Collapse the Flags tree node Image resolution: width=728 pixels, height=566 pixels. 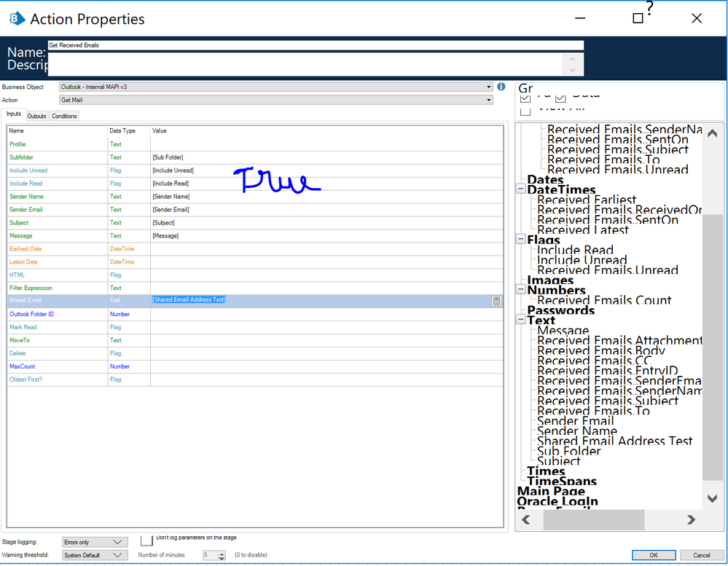point(521,239)
